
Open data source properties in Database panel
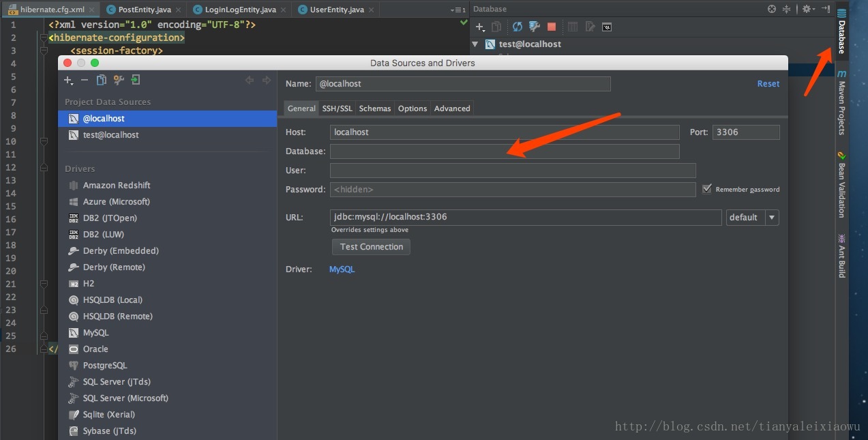click(x=535, y=27)
